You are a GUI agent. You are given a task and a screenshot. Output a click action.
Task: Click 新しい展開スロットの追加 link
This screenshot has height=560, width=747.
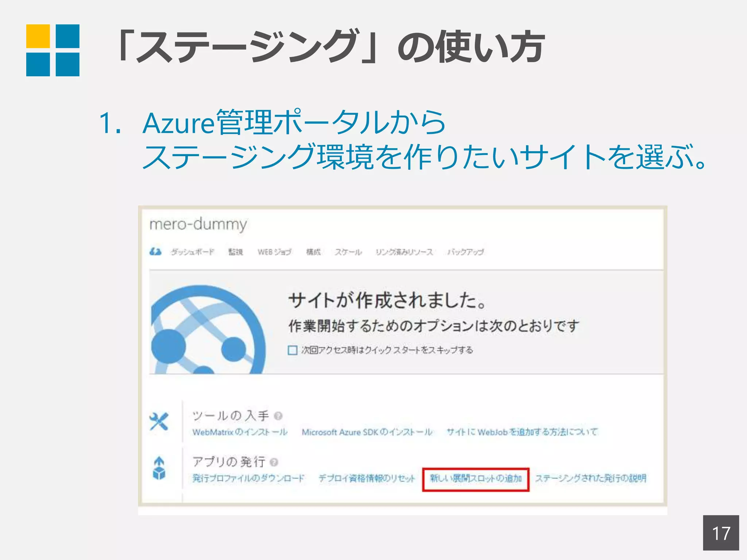(476, 478)
